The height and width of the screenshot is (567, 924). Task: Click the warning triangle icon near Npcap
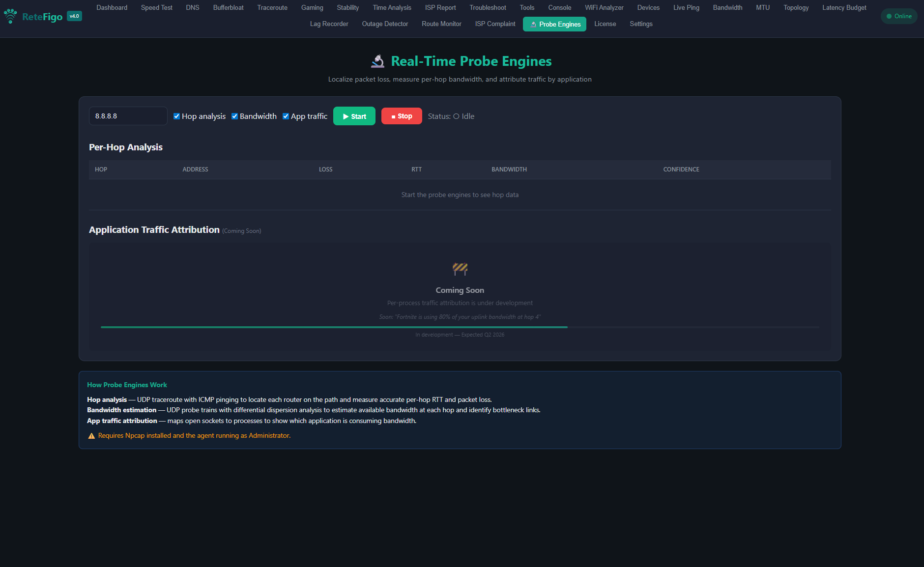(x=91, y=436)
